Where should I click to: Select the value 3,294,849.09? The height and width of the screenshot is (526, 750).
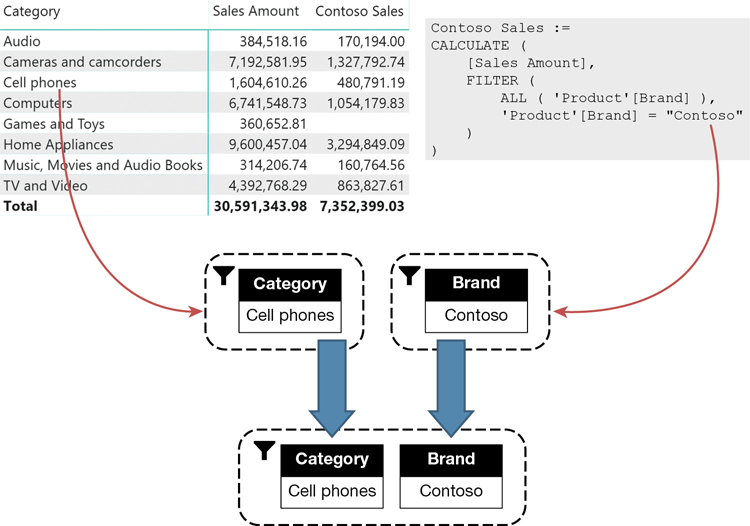click(366, 144)
